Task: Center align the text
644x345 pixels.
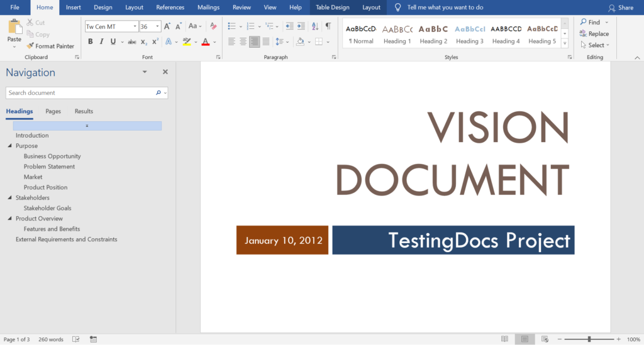Action: 243,41
